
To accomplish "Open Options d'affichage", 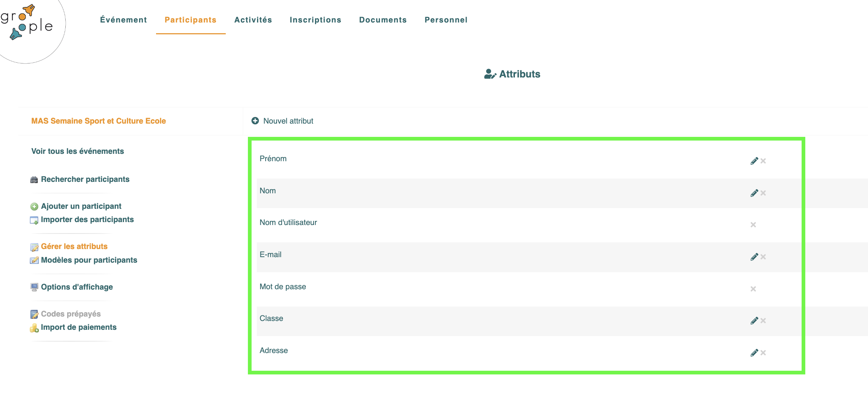I will pos(77,287).
